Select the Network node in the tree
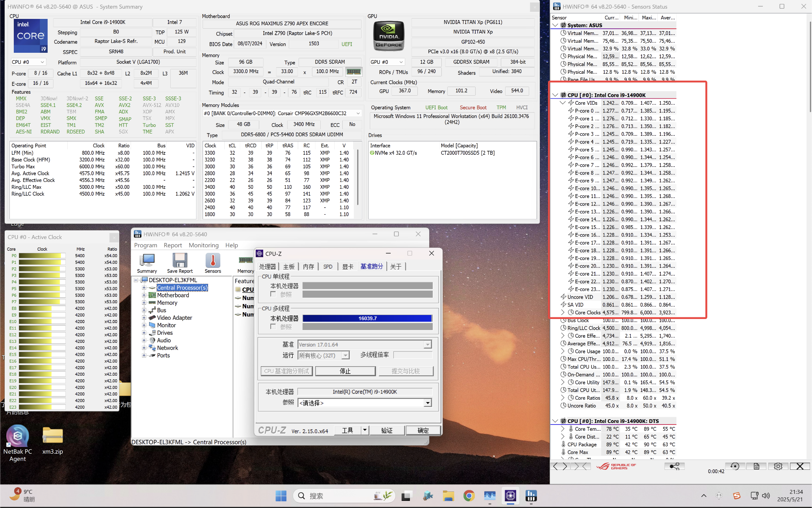Image resolution: width=812 pixels, height=508 pixels. pyautogui.click(x=167, y=348)
